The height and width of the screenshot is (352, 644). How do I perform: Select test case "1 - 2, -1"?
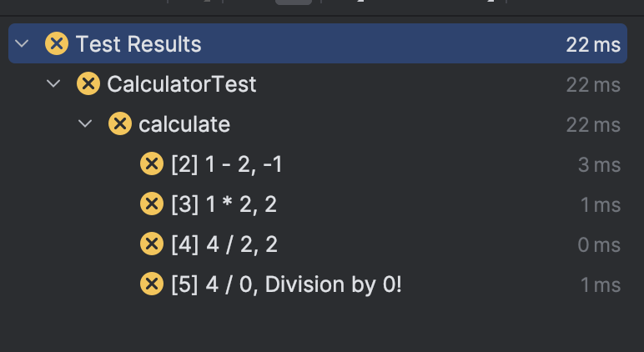click(226, 164)
